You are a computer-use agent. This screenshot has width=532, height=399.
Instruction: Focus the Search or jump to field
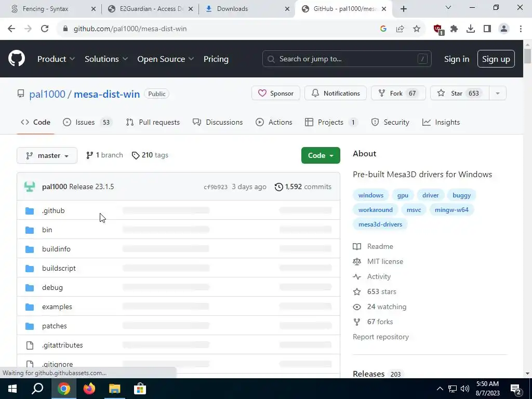click(347, 59)
